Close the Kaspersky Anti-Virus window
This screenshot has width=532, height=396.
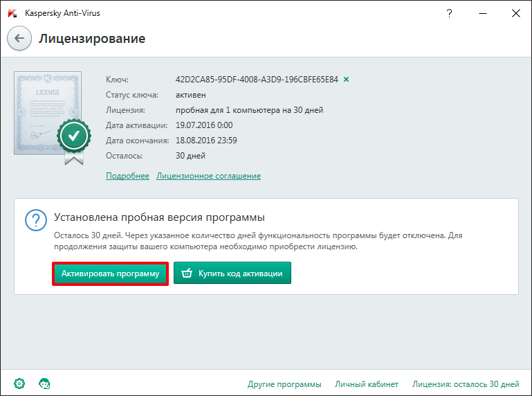515,13
